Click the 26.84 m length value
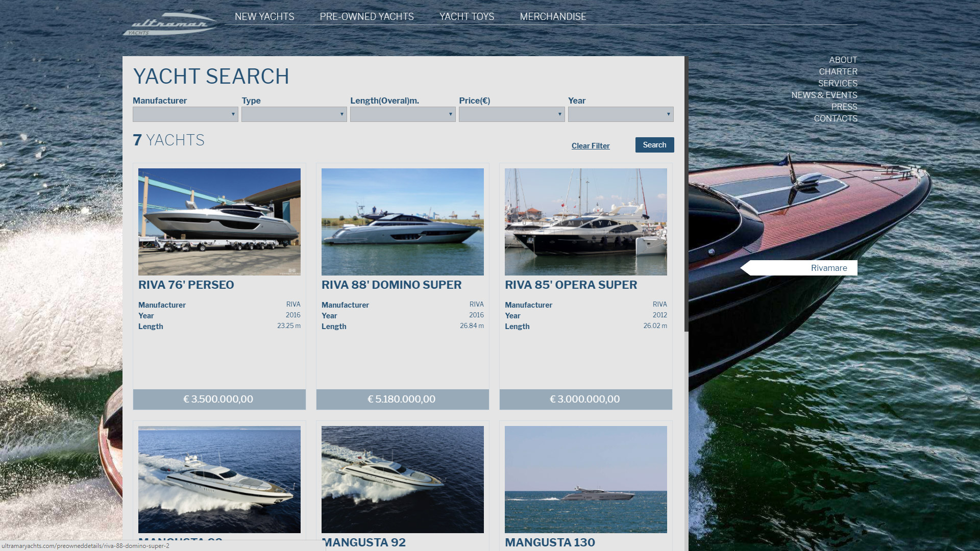 [x=472, y=325]
